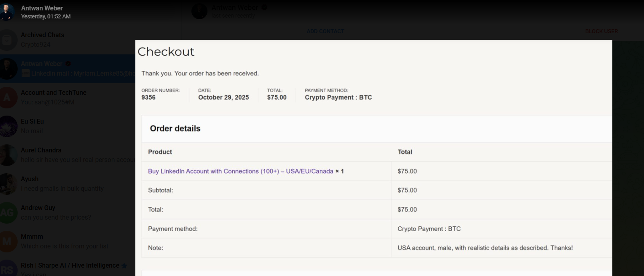Select the Eu Si Eu conversation
Image resolution: width=644 pixels, height=276 pixels.
68,126
